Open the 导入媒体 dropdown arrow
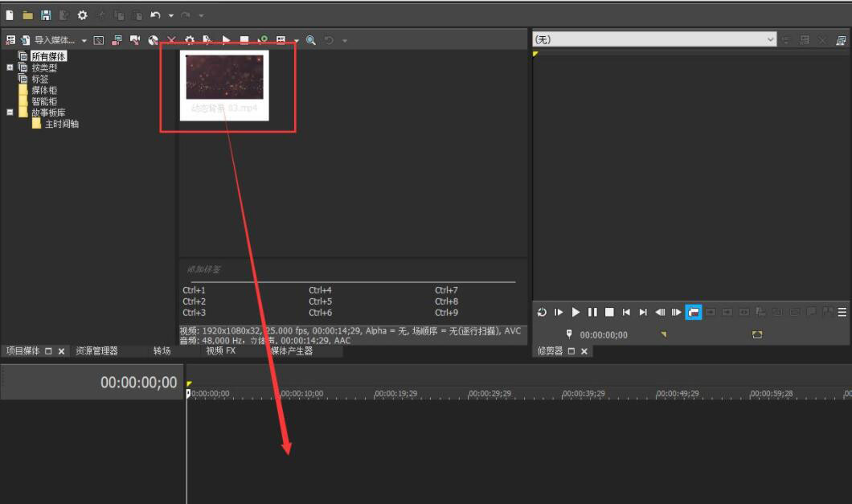This screenshot has height=504, width=852. click(x=84, y=39)
